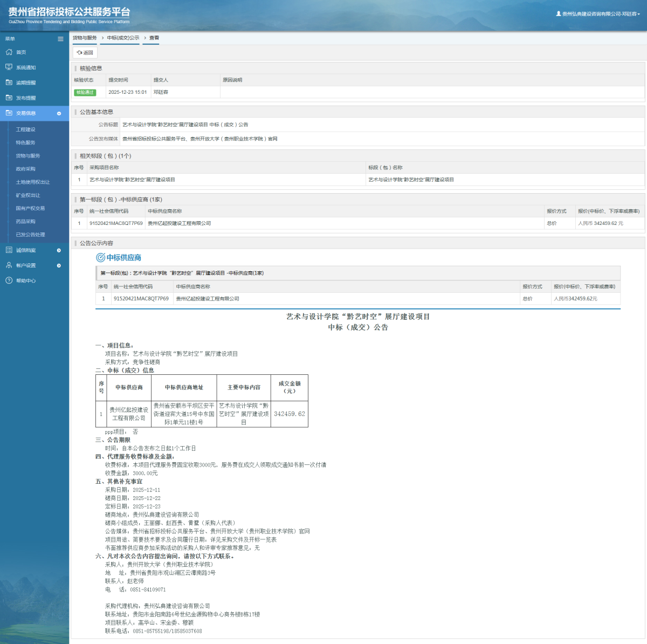The image size is (647, 644).
Task: Click the 诚信档案 list icon
Action: pos(9,250)
